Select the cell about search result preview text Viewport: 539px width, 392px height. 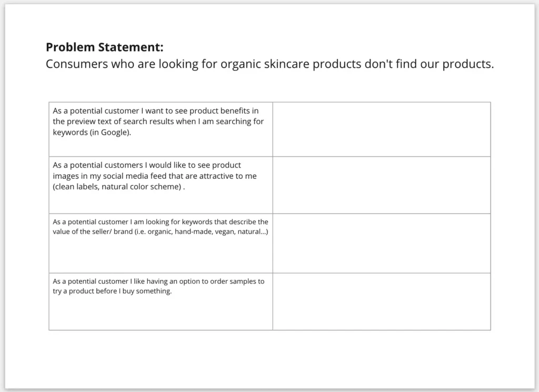(x=161, y=129)
